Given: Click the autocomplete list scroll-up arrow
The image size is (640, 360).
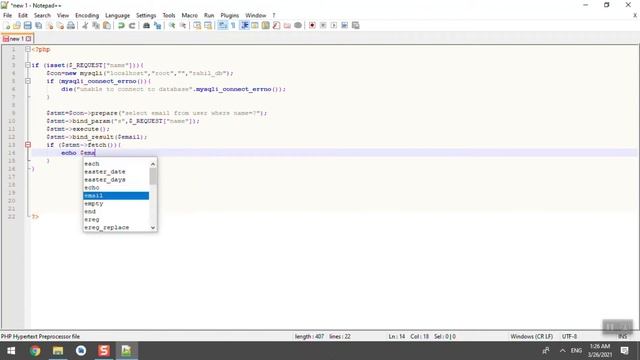Looking at the screenshot, I should tap(153, 164).
